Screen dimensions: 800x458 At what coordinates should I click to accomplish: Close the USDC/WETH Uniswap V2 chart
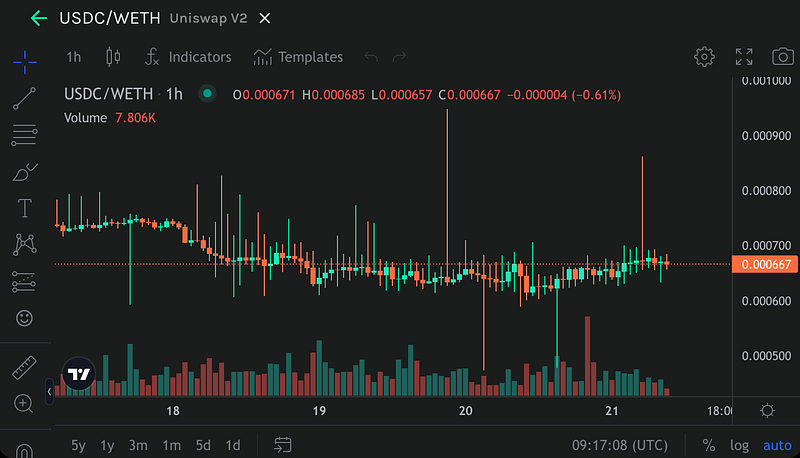(x=265, y=18)
